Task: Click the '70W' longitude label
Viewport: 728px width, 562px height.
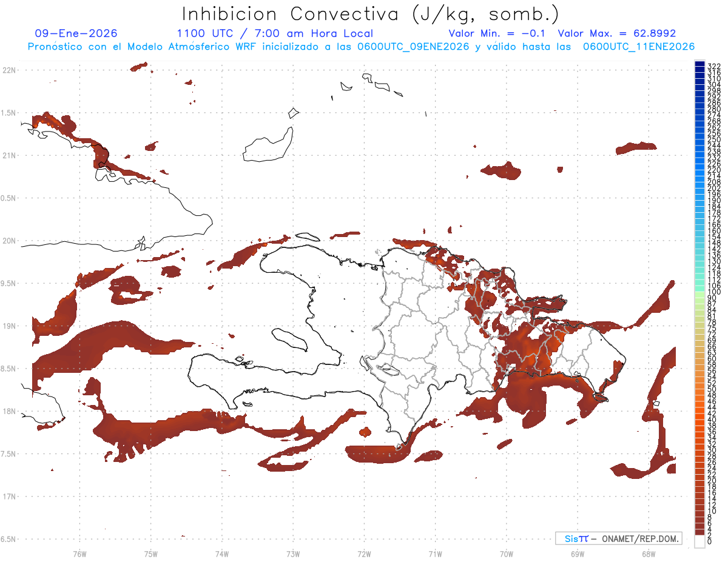Action: click(506, 554)
